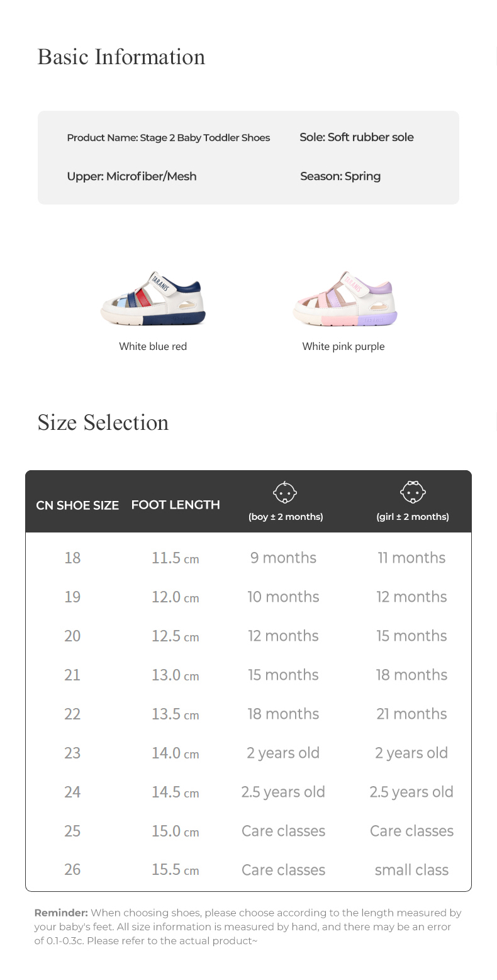Select shoe size 21 in the table
This screenshot has width=497, height=980.
(x=72, y=675)
